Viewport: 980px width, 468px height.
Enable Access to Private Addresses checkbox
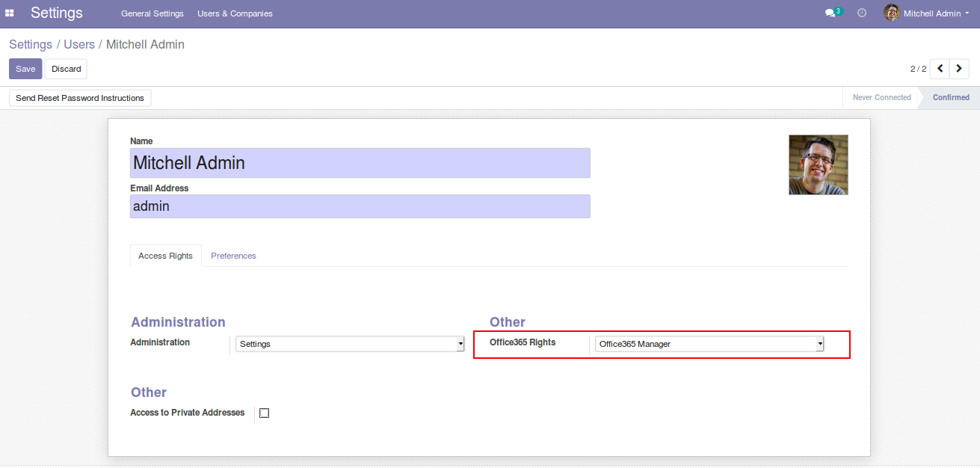(x=264, y=413)
